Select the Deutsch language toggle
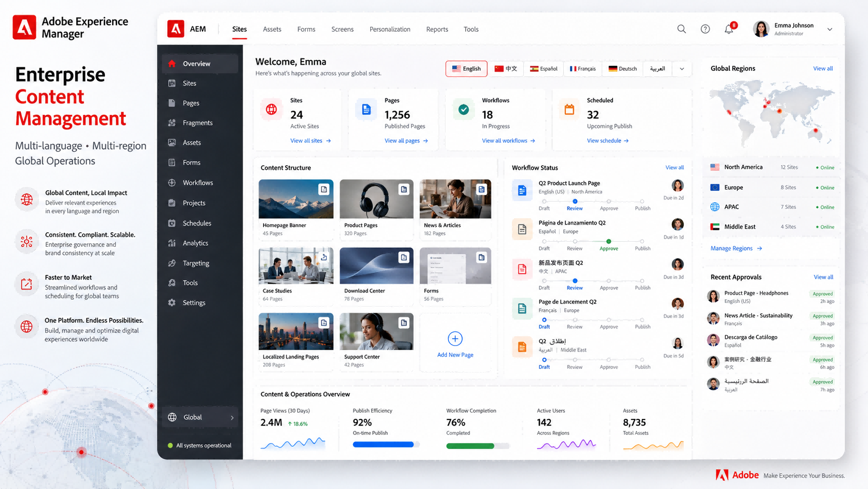Screen dimensions: 868x489 [622, 69]
